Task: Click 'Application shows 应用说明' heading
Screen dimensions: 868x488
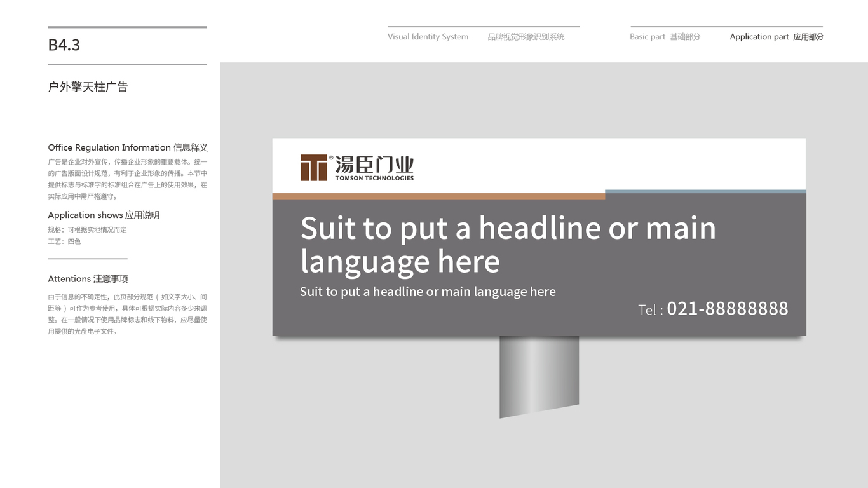Action: [104, 215]
